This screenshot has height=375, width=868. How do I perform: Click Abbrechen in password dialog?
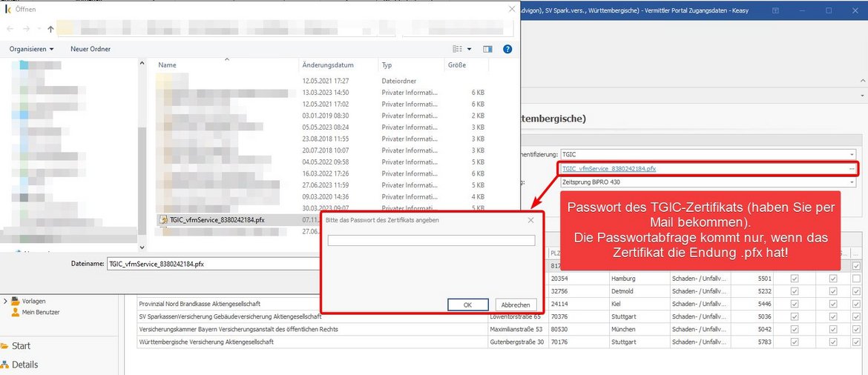coord(516,305)
